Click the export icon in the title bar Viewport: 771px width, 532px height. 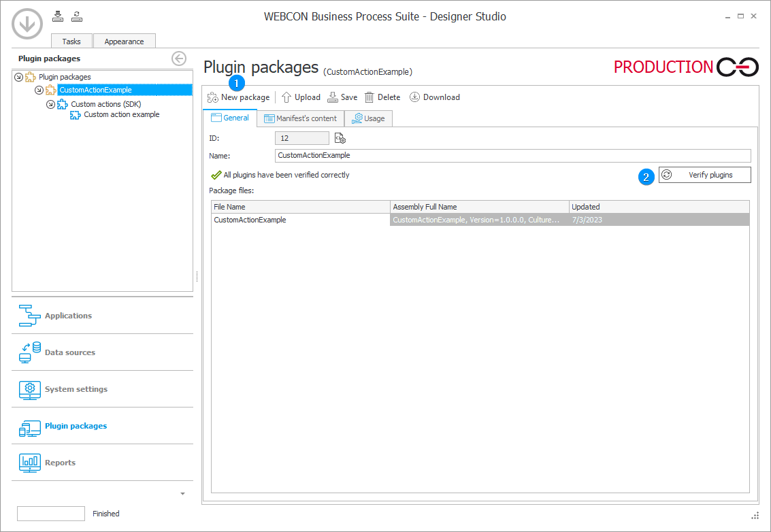tap(77, 16)
